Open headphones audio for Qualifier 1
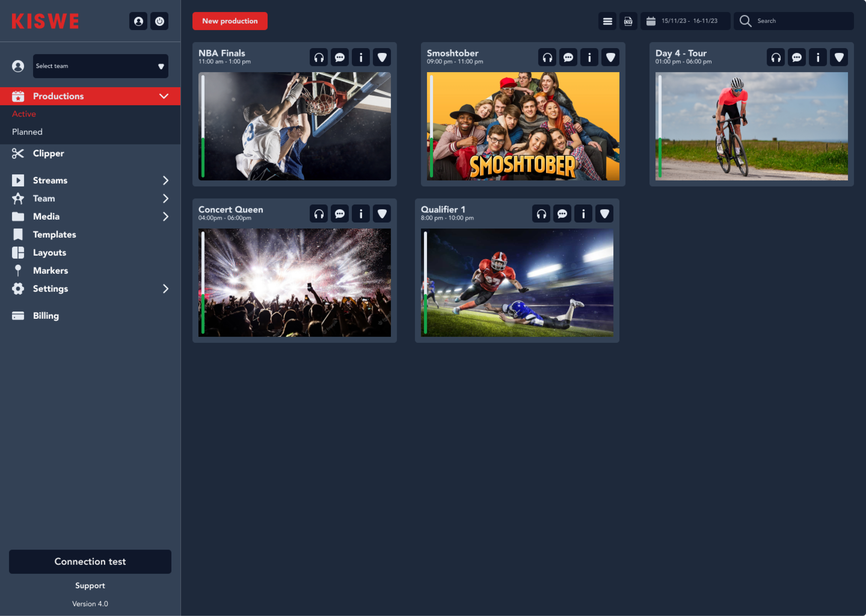The height and width of the screenshot is (616, 866). point(541,214)
